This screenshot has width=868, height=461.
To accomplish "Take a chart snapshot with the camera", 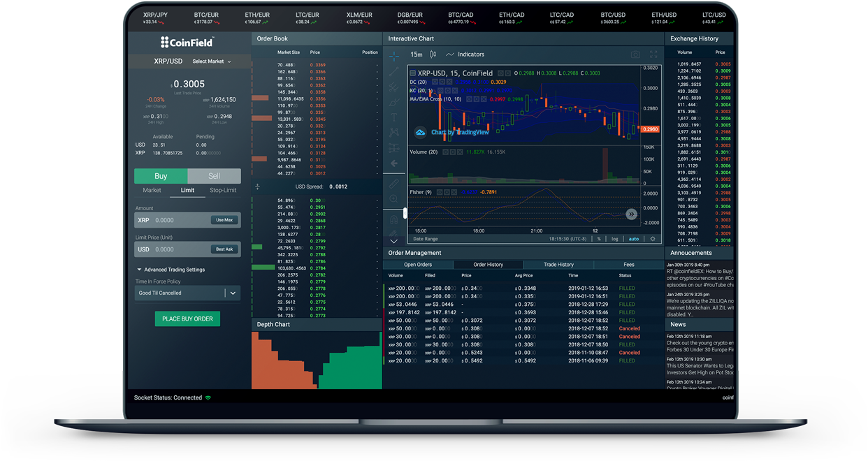I will (635, 54).
